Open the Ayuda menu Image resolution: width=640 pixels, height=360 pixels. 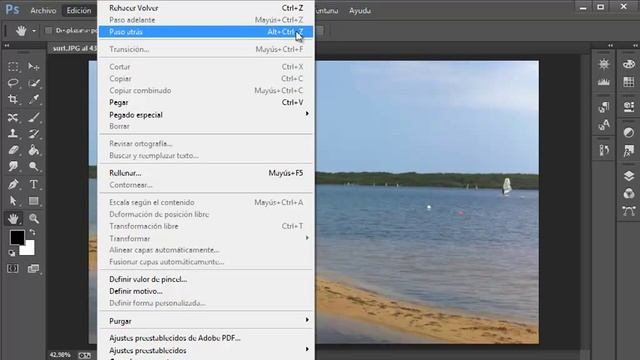[x=360, y=11]
